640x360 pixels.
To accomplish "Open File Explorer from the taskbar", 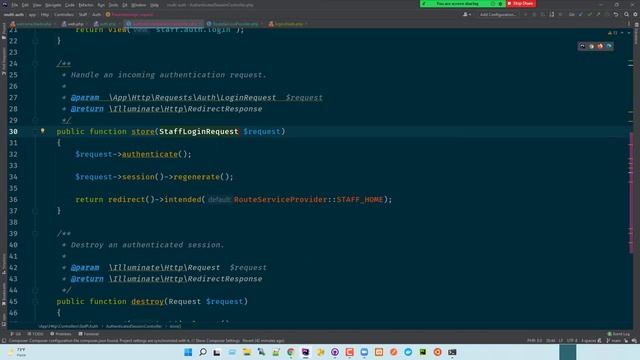I will pyautogui.click(x=247, y=352).
